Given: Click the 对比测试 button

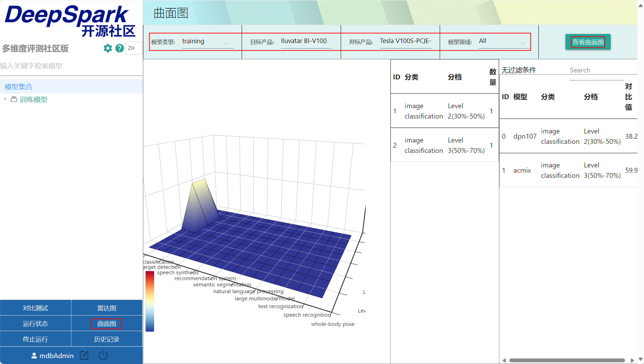Looking at the screenshot, I should (35, 308).
